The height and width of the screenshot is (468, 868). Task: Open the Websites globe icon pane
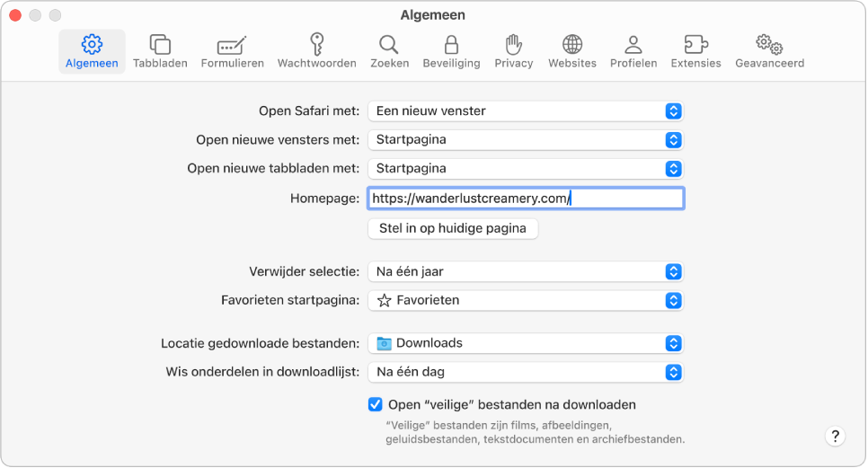point(572,51)
